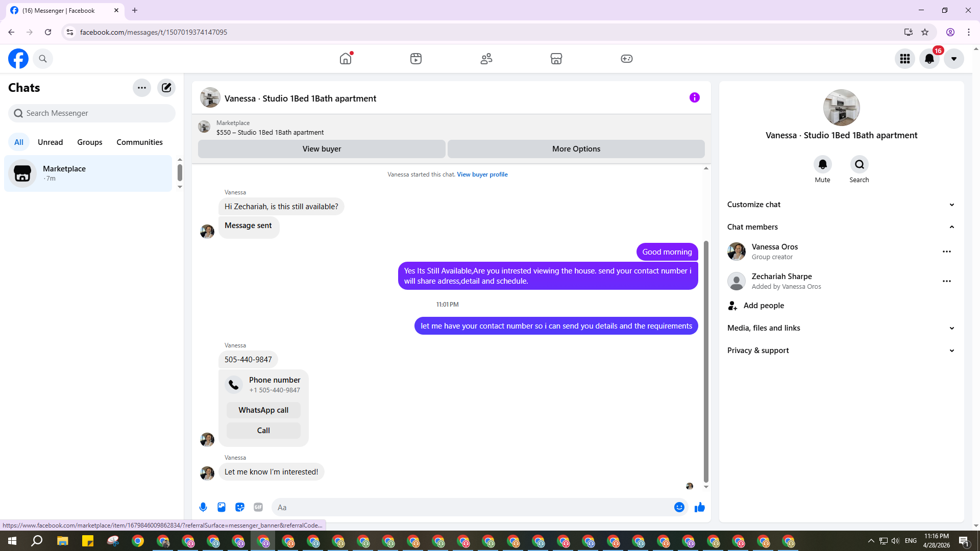Expand the Customize chat section

[841, 205]
